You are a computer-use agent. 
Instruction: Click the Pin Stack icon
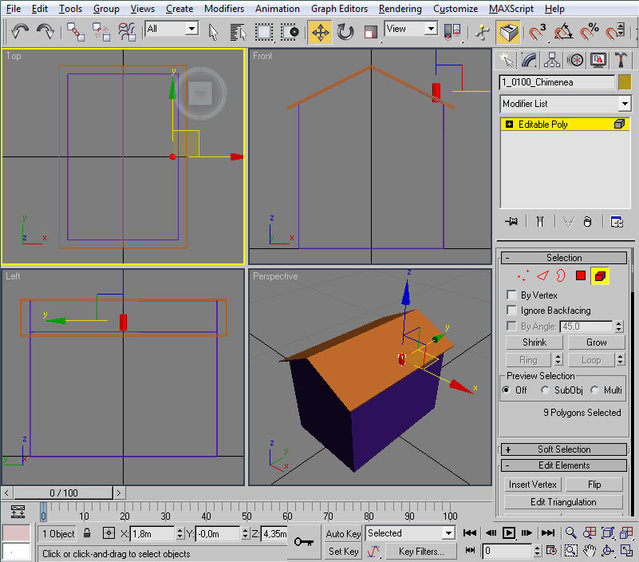511,221
